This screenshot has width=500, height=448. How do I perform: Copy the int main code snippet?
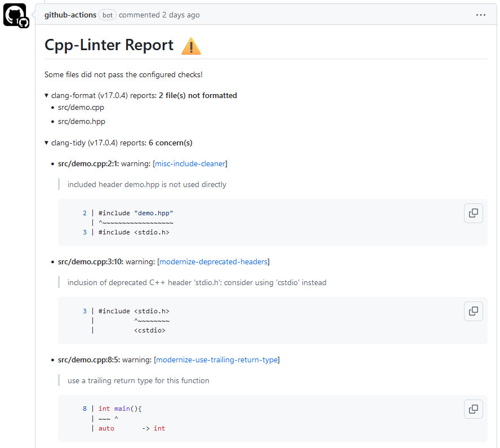474,409
